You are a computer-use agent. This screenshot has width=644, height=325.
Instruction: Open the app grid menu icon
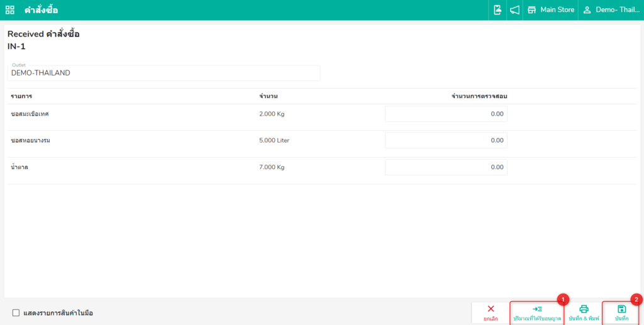tap(10, 10)
